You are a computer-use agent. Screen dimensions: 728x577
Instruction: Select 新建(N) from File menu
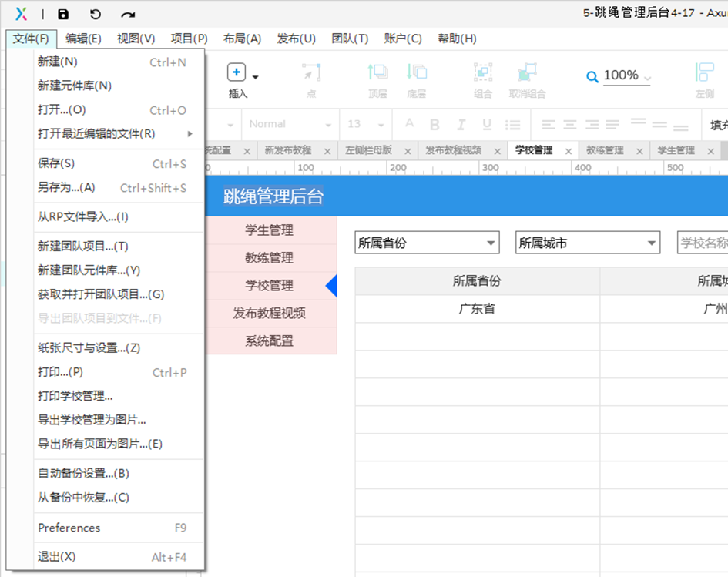coord(119,62)
